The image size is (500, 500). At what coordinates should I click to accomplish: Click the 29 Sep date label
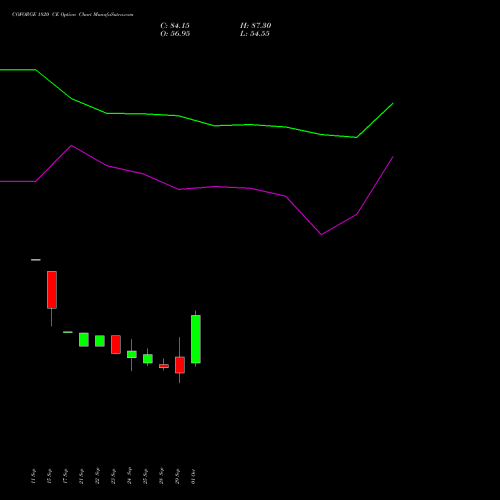tap(177, 476)
